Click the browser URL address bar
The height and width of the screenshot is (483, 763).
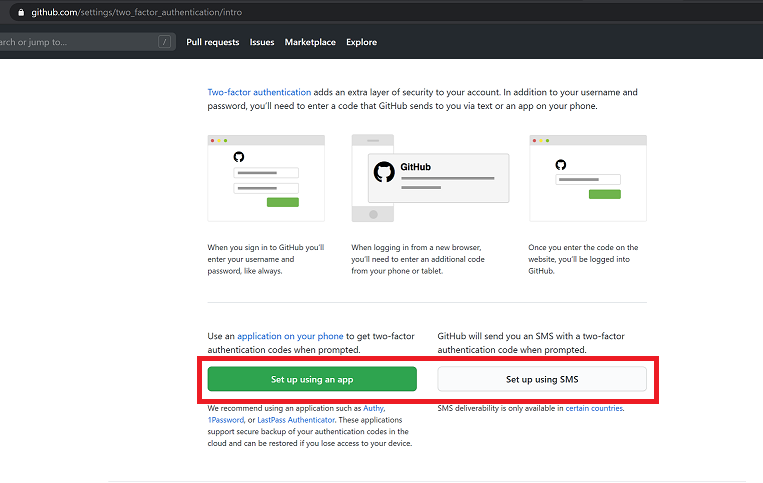(x=384, y=12)
